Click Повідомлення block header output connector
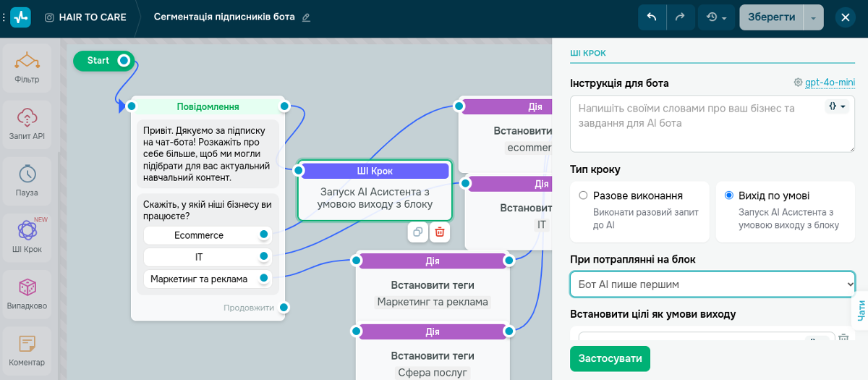 (x=284, y=106)
